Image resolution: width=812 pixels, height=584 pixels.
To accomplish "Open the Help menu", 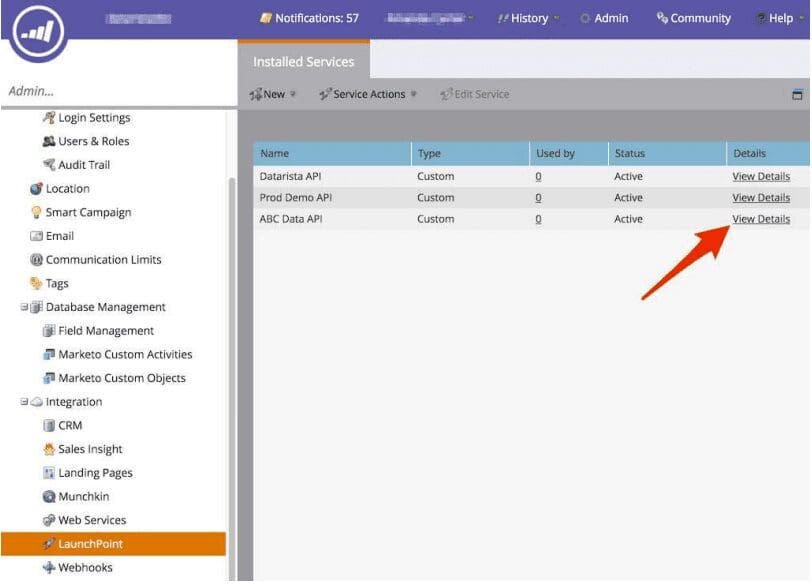I will (780, 19).
